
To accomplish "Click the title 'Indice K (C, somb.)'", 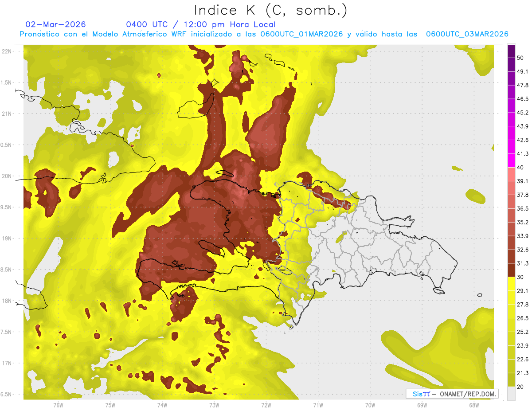I will tap(270, 11).
